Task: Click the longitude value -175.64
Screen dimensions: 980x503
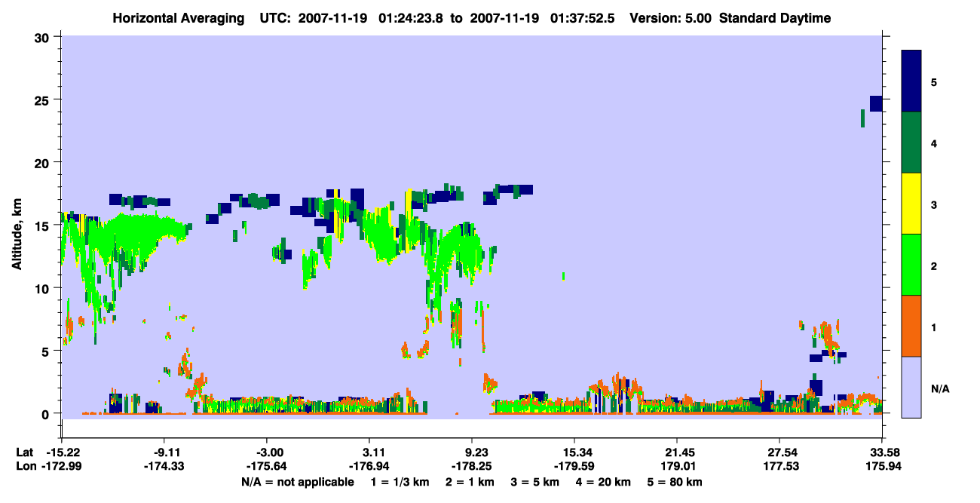Action: pos(268,466)
